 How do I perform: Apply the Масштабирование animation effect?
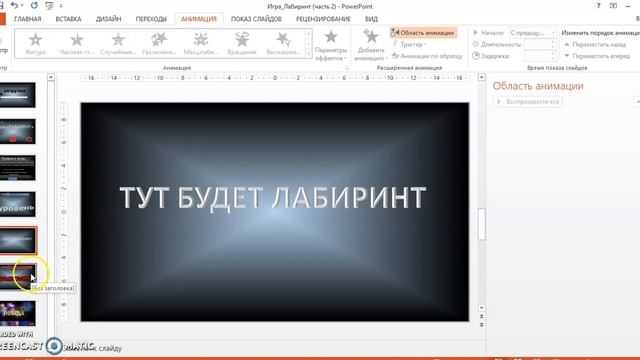coord(200,43)
